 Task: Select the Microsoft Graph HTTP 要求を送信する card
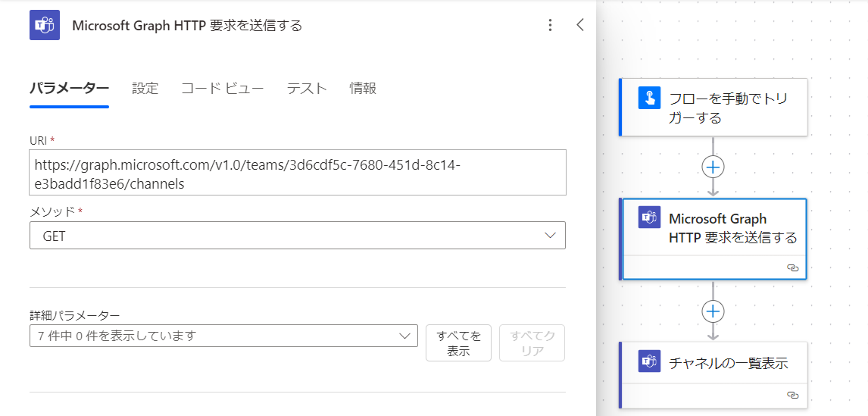(x=713, y=239)
